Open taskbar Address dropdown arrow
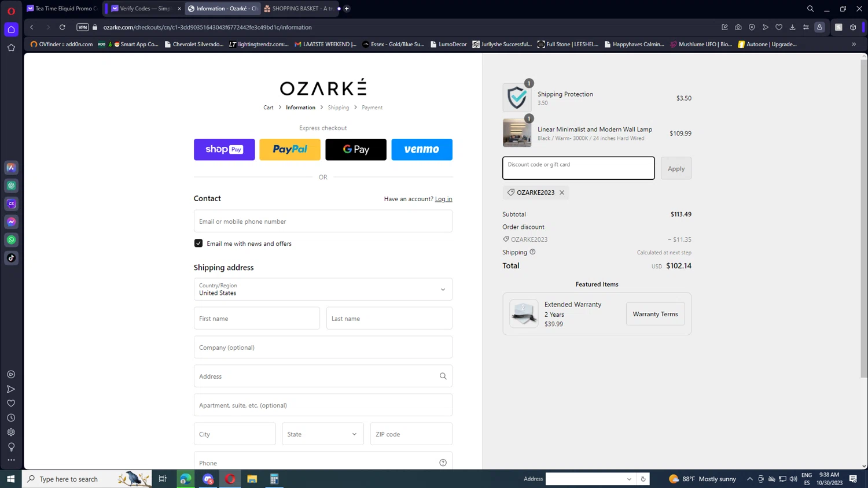 click(x=629, y=479)
